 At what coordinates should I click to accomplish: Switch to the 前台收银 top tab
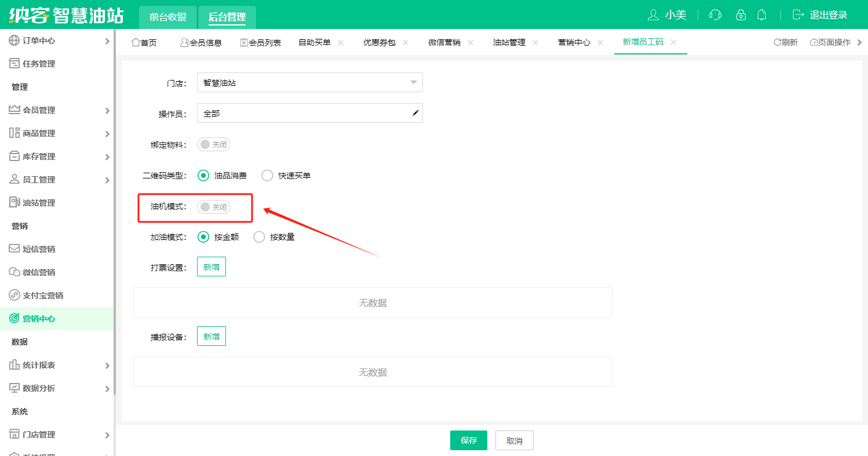click(x=168, y=17)
